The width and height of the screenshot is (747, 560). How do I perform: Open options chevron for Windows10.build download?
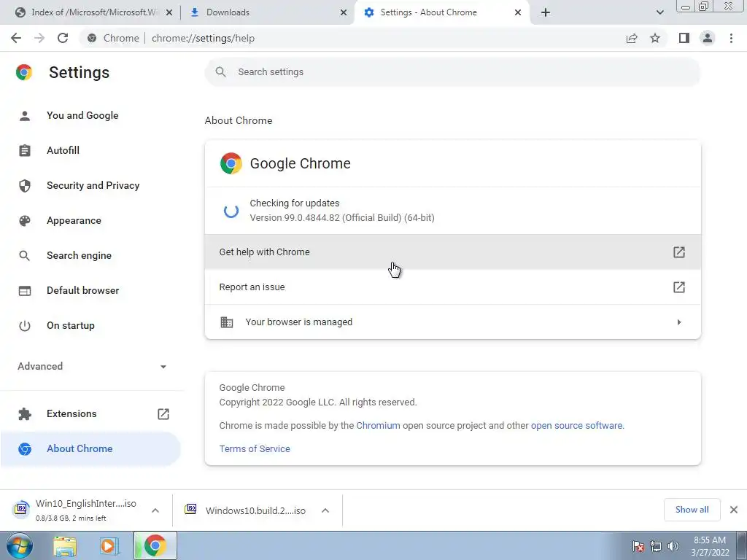pyautogui.click(x=325, y=510)
